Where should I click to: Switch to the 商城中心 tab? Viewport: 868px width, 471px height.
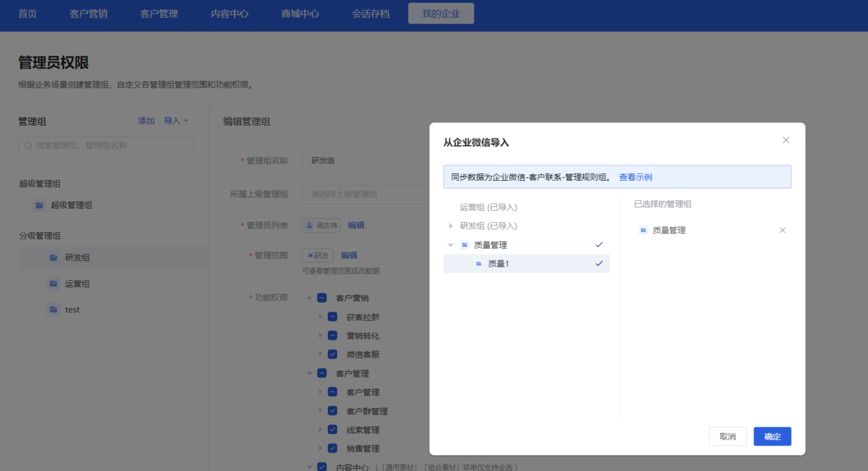300,14
